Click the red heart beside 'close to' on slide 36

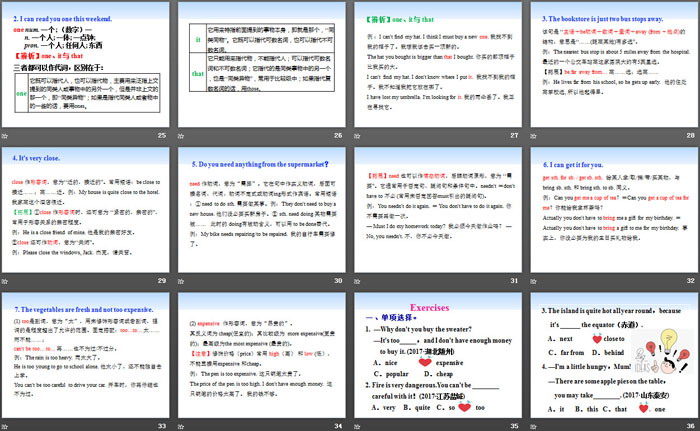(597, 339)
